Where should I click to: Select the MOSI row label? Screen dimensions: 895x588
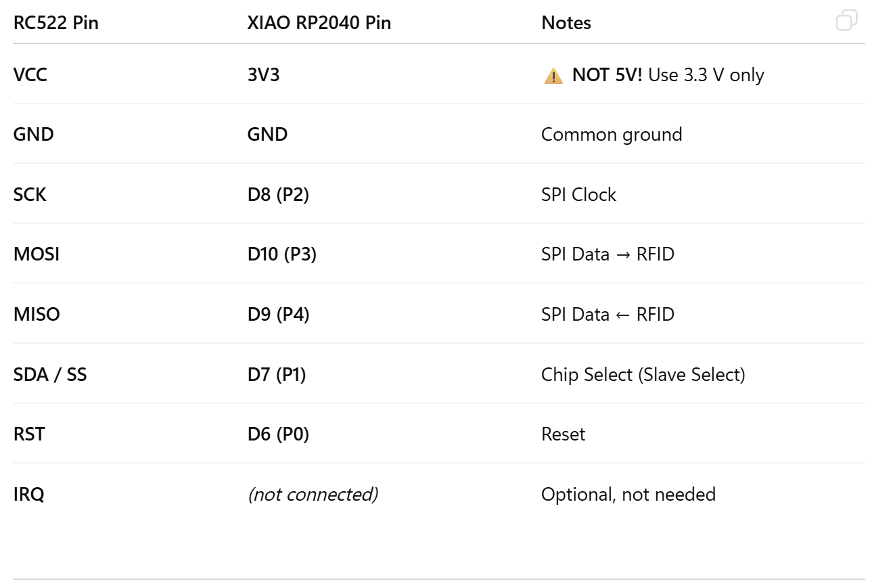click(x=37, y=254)
